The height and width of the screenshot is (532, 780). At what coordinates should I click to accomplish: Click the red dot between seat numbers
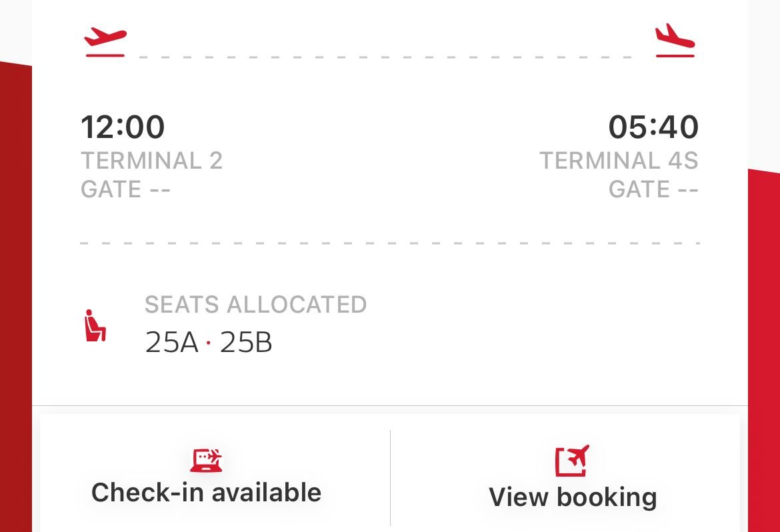click(x=209, y=344)
